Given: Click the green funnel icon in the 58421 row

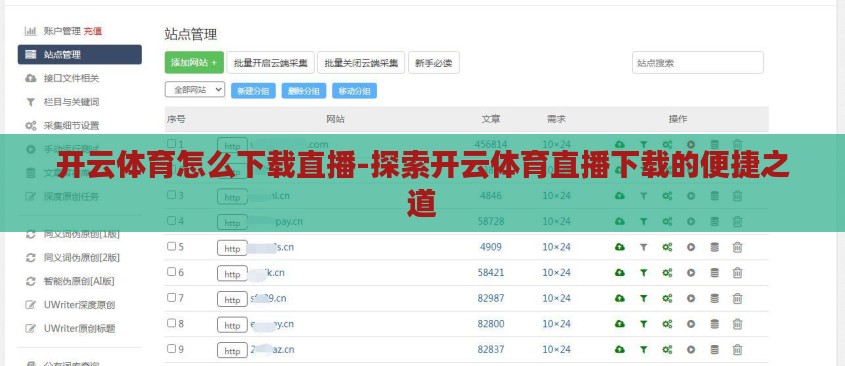Looking at the screenshot, I should tap(643, 273).
